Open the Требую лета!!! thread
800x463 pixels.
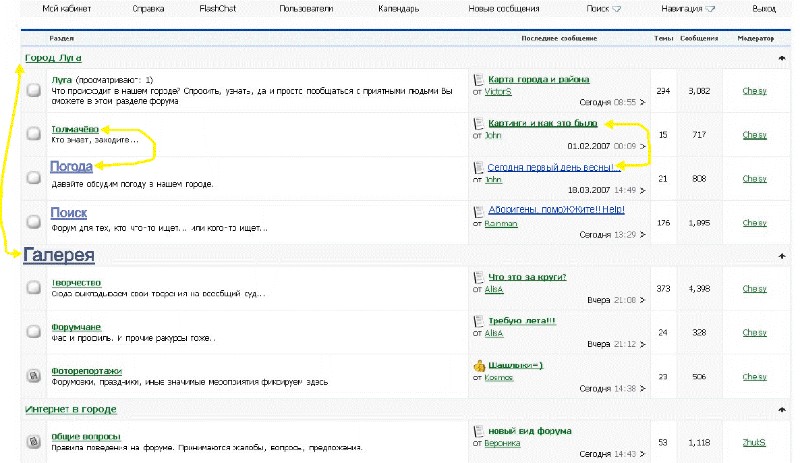coord(522,321)
